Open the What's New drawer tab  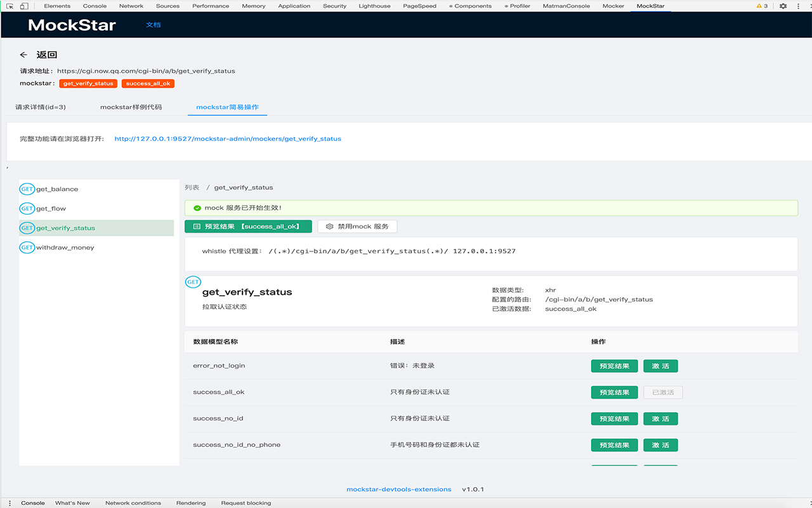pos(72,503)
